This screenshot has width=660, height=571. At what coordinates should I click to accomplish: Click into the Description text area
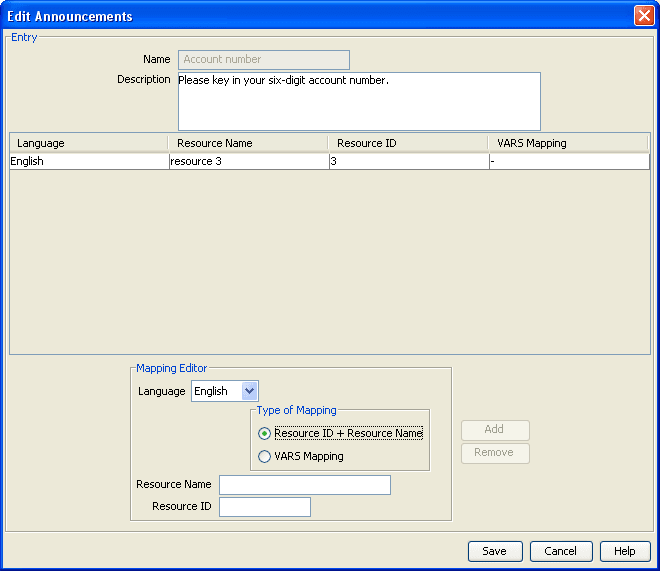coord(359,101)
